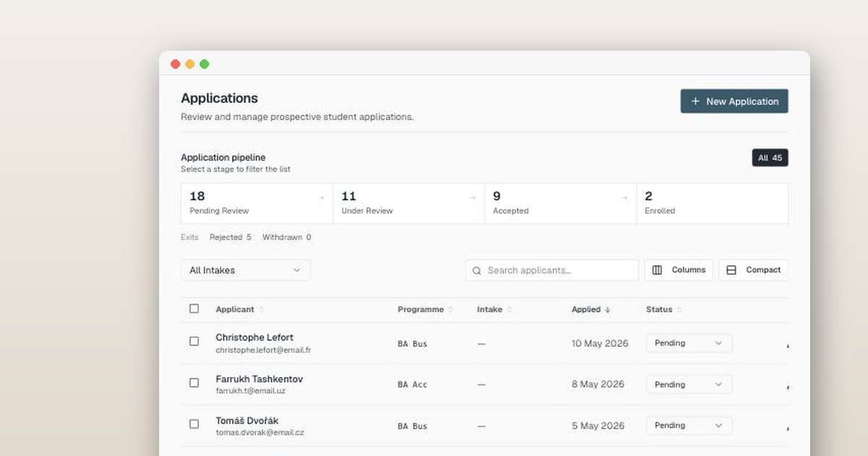The image size is (868, 456).
Task: Filter by Pending Review stage
Action: click(x=257, y=203)
